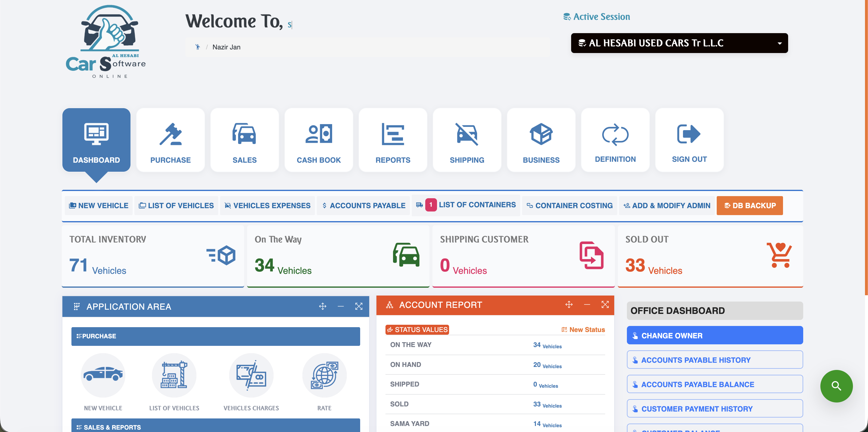Open Accounts Payable History
Image resolution: width=868 pixels, height=432 pixels.
click(x=715, y=360)
